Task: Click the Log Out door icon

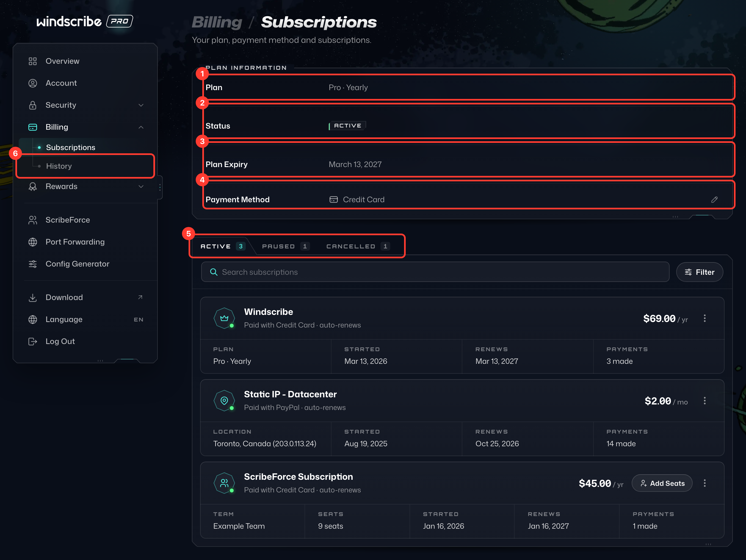Action: 33,341
